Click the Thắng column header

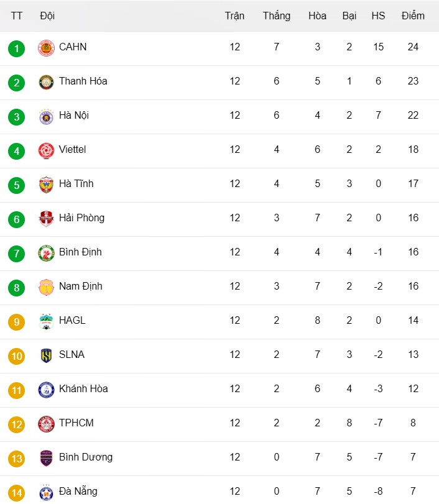point(276,16)
